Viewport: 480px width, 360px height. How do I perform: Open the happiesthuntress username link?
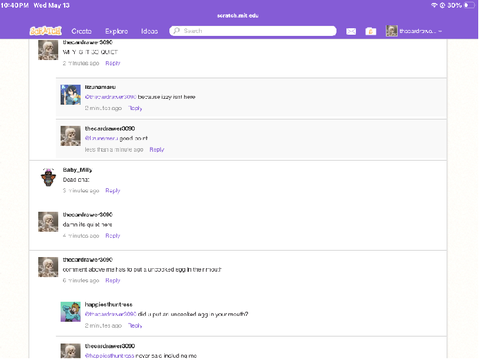tap(109, 304)
